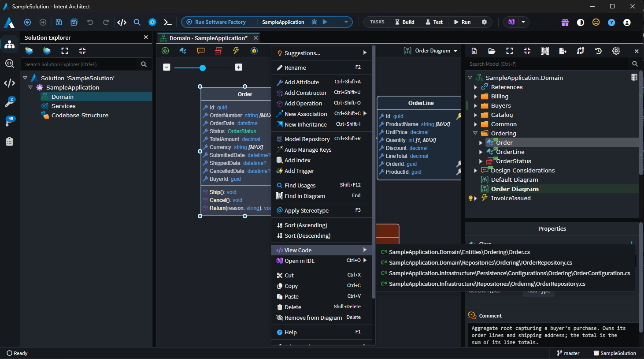Click the zoom-search icon in left sidebar
Screen dimensions: 644x359
tap(10, 64)
